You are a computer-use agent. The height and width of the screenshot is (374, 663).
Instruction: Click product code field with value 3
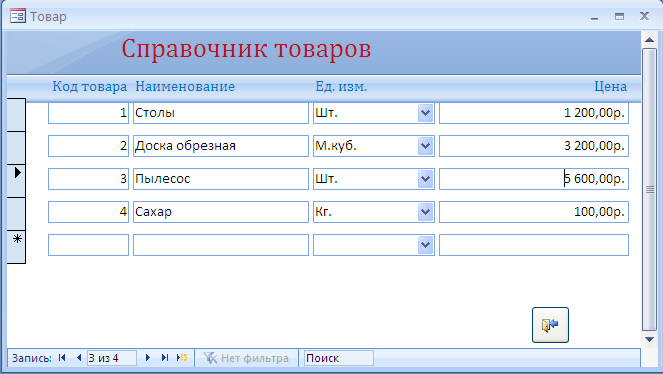coord(88,179)
